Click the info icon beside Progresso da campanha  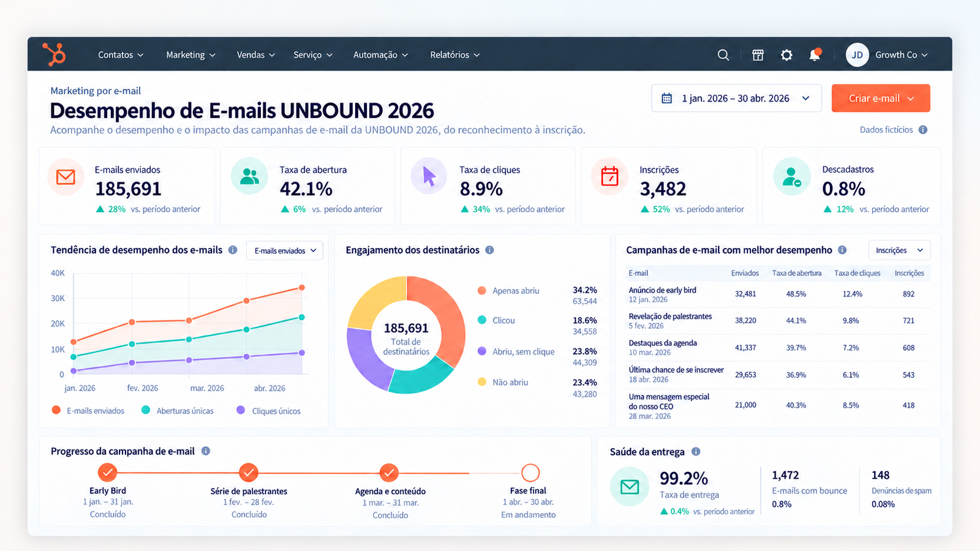[206, 451]
